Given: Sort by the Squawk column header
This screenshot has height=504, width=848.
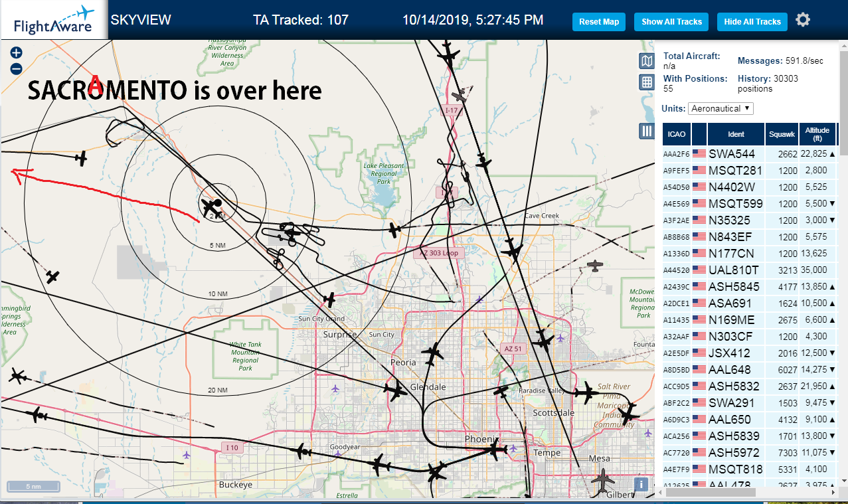Looking at the screenshot, I should click(x=782, y=134).
